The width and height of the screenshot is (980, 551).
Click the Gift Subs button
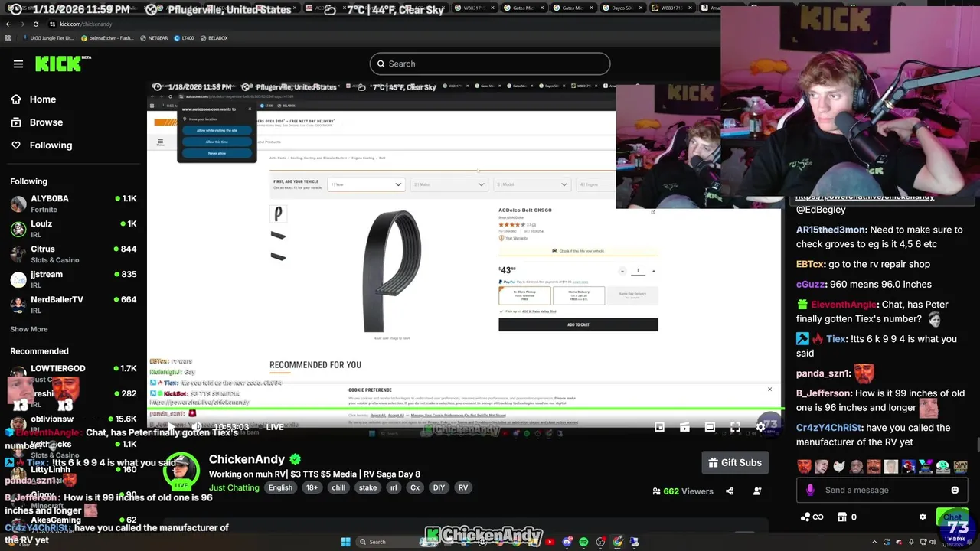click(735, 462)
